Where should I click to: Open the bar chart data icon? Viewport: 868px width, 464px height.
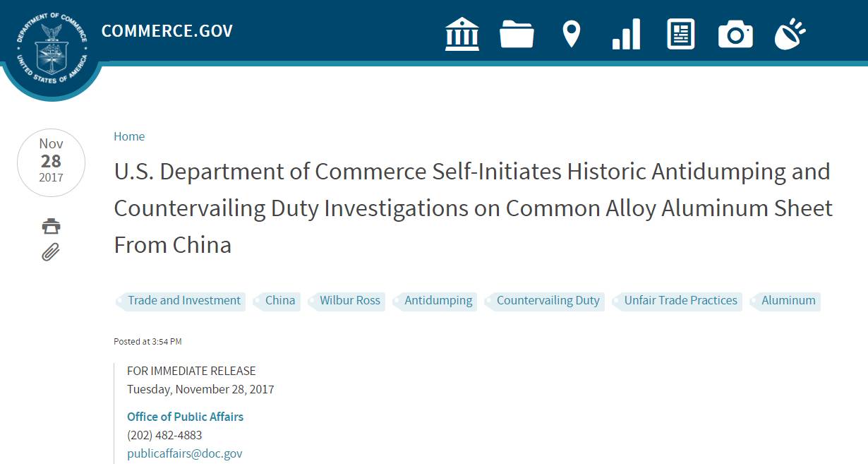coord(626,34)
